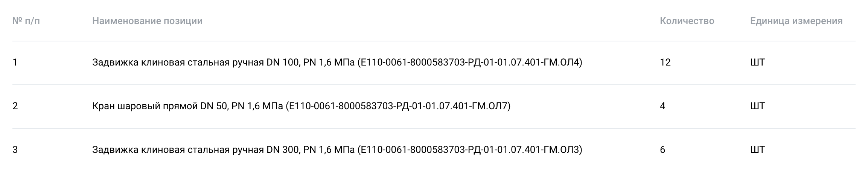This screenshot has width=868, height=174.
Task: Click the "ШТ" unit in row 3
Action: click(x=757, y=150)
